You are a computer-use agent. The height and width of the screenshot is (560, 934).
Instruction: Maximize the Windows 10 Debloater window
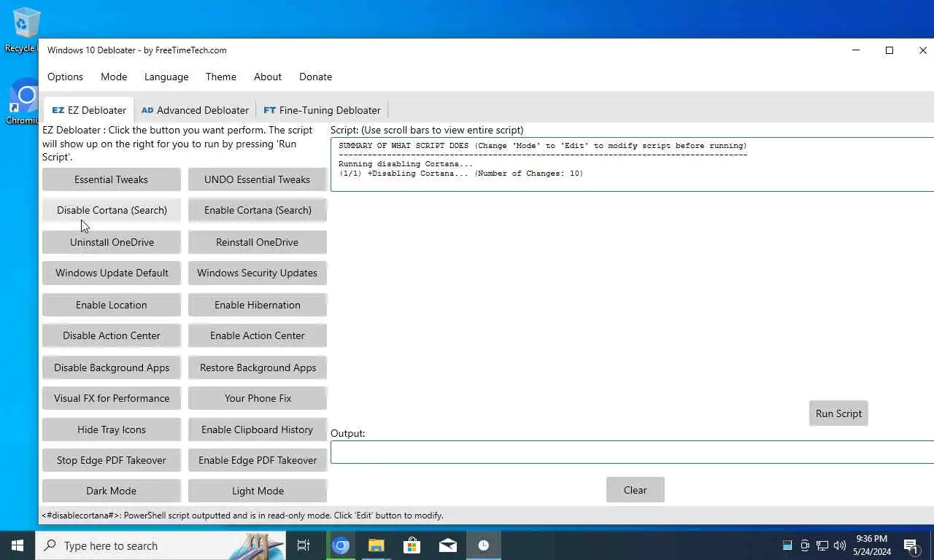point(889,50)
